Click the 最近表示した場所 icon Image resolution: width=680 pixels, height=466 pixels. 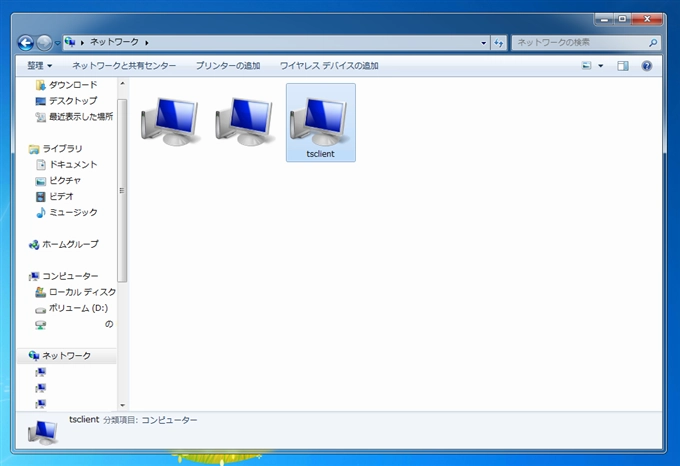click(40, 117)
